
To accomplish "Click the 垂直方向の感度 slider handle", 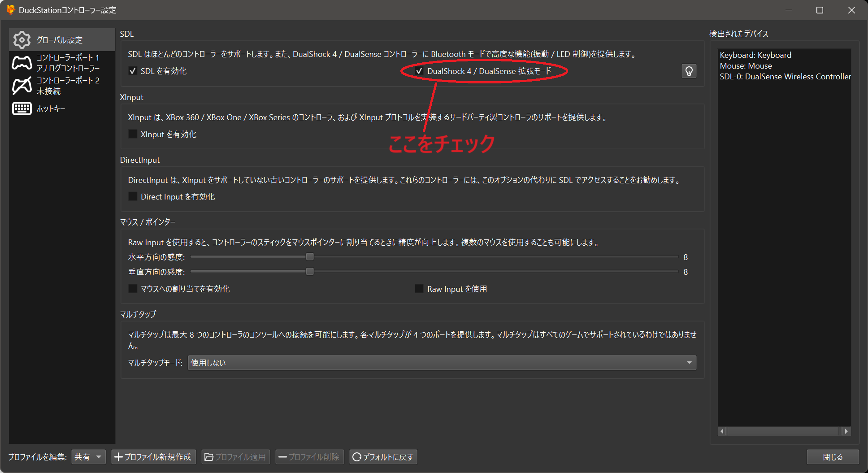I will coord(310,272).
